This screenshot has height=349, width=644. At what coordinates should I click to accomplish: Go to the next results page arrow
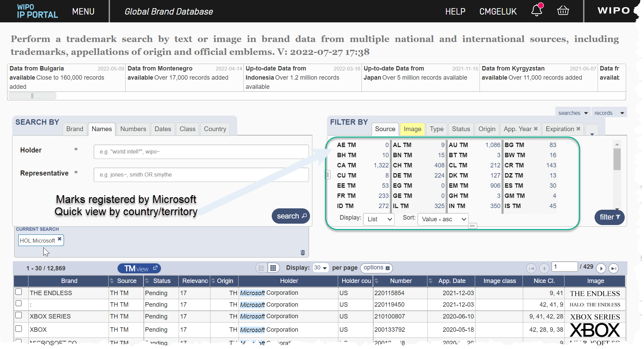point(601,268)
